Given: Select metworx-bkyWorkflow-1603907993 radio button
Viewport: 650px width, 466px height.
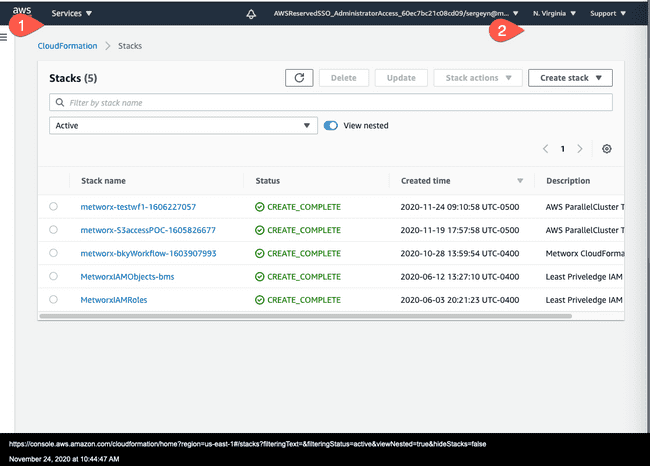Looking at the screenshot, I should tap(53, 253).
